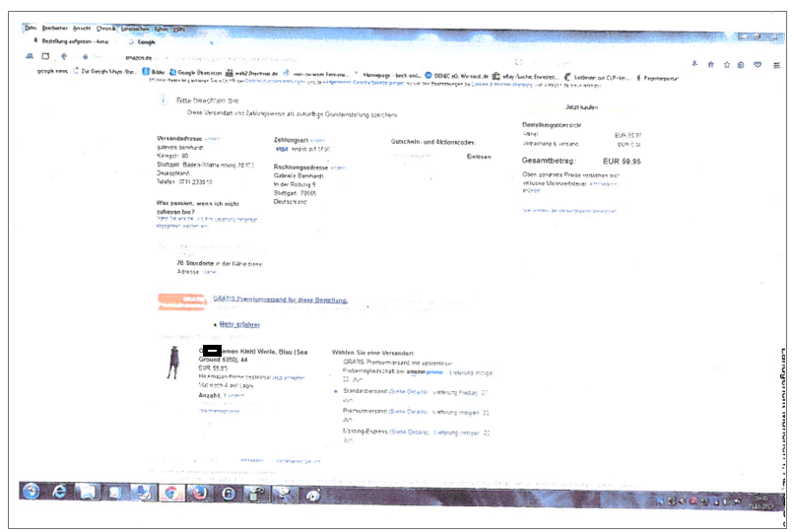Click the browser back arrow

pos(64,56)
